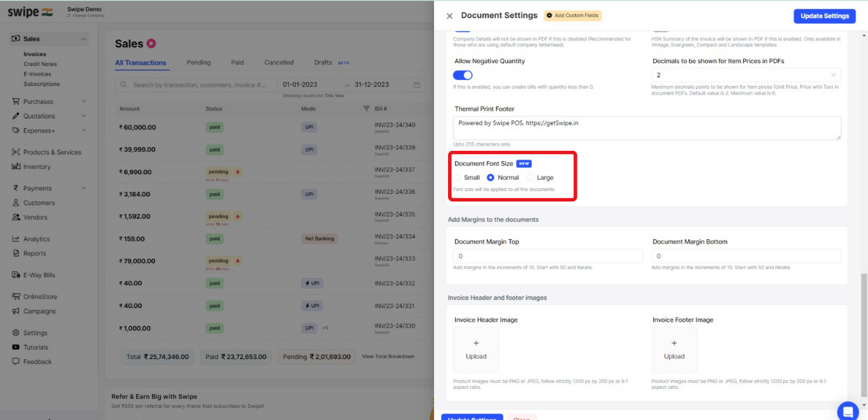
Task: Expand the Purchases sidebar section
Action: (x=84, y=101)
